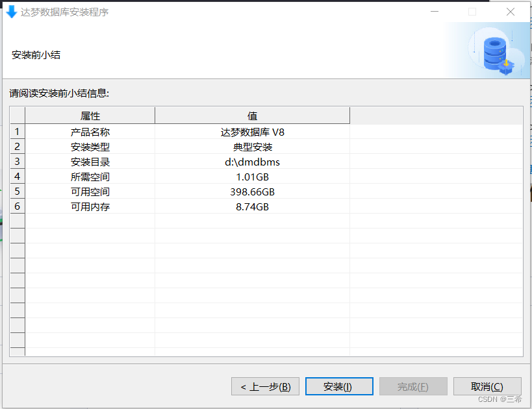Image resolution: width=532 pixels, height=409 pixels.
Task: Select row header number 6
Action: [x=18, y=206]
